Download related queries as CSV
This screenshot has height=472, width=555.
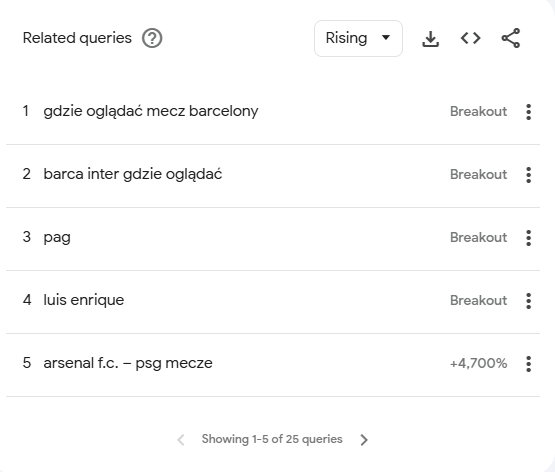(x=430, y=38)
